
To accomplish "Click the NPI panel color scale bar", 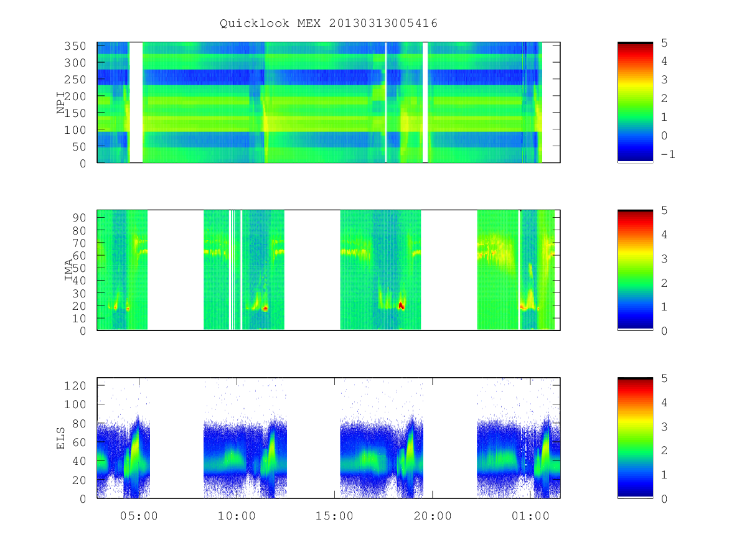I will coord(635,102).
